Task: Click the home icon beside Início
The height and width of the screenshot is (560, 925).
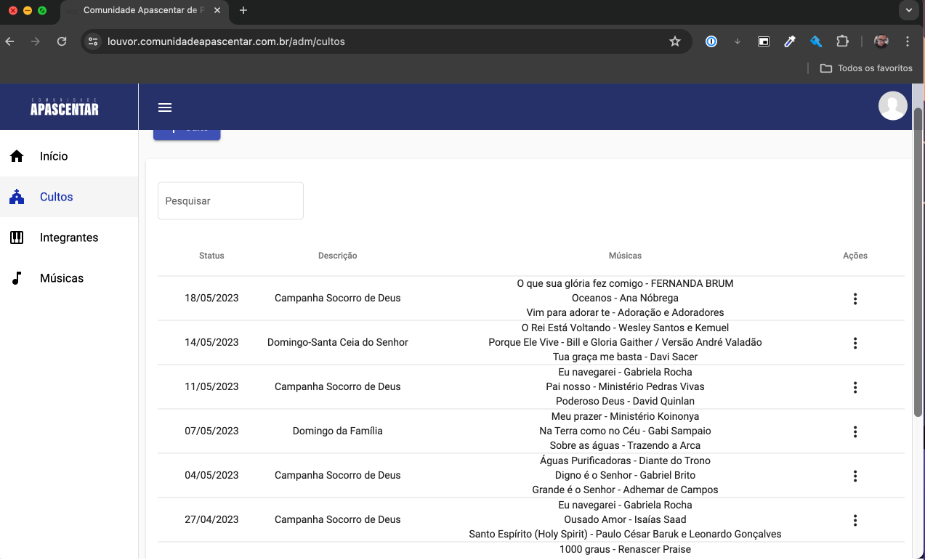Action: click(17, 156)
